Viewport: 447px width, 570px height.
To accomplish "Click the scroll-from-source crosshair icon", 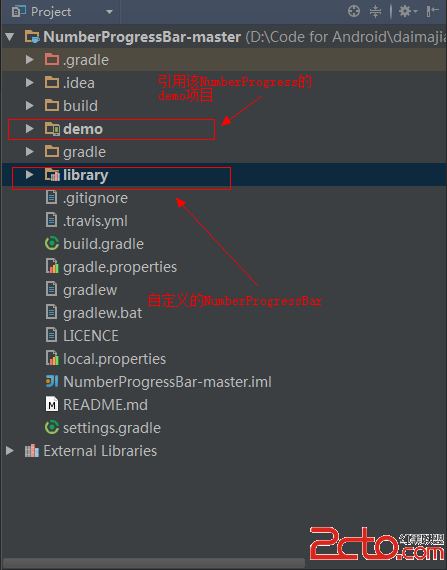I will pyautogui.click(x=354, y=11).
